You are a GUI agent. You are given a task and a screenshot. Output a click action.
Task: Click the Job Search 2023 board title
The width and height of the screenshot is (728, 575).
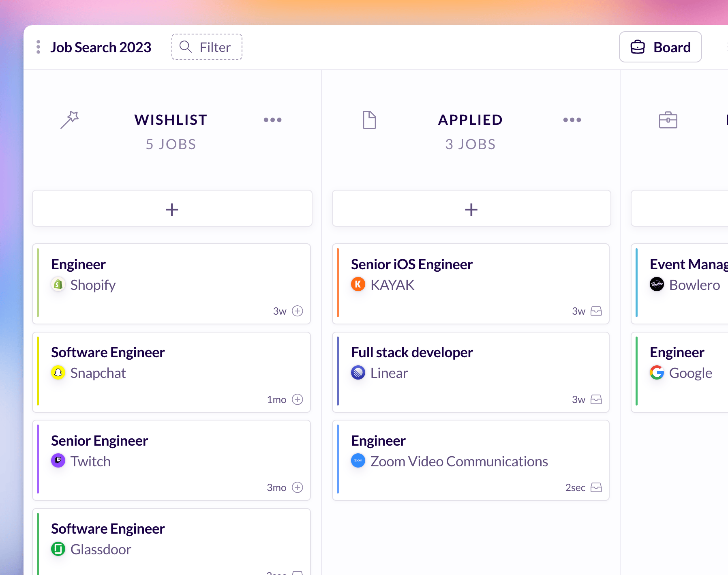click(x=101, y=47)
